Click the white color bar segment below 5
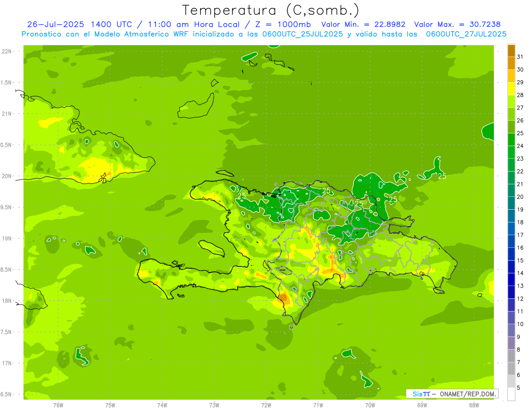The height and width of the screenshot is (411, 532). click(x=511, y=394)
